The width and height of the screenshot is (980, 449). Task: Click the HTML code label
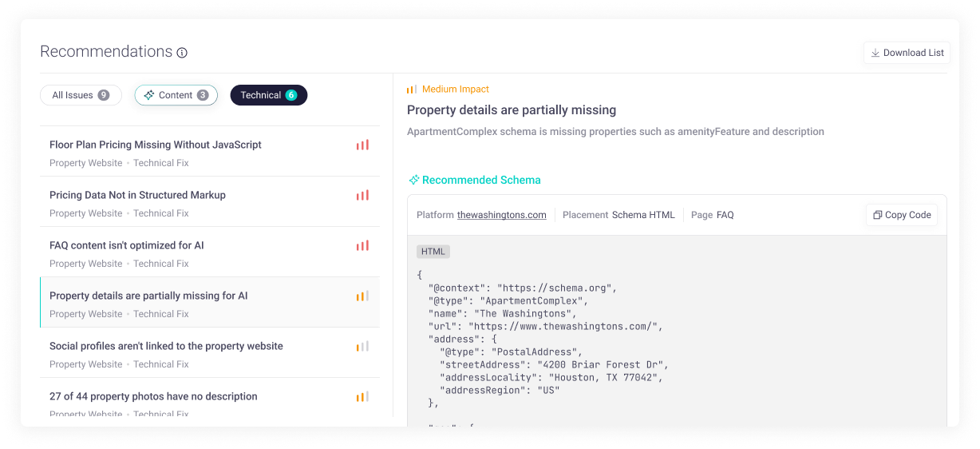[x=433, y=252]
